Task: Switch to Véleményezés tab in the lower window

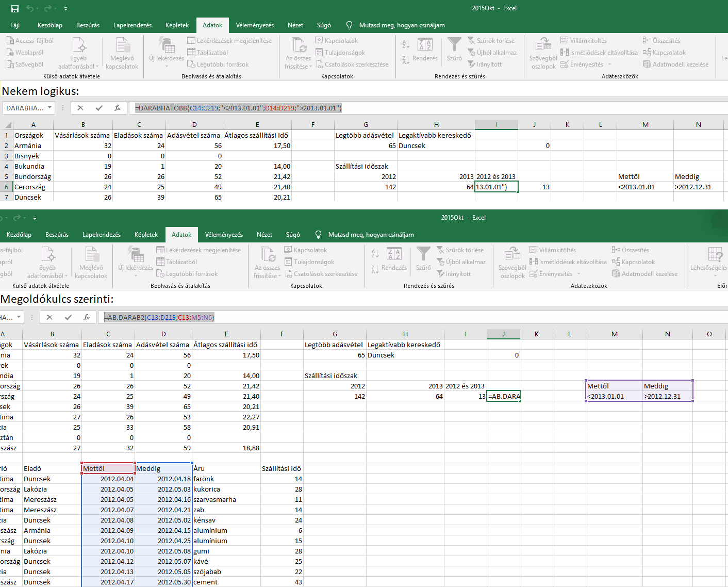Action: 224,235
